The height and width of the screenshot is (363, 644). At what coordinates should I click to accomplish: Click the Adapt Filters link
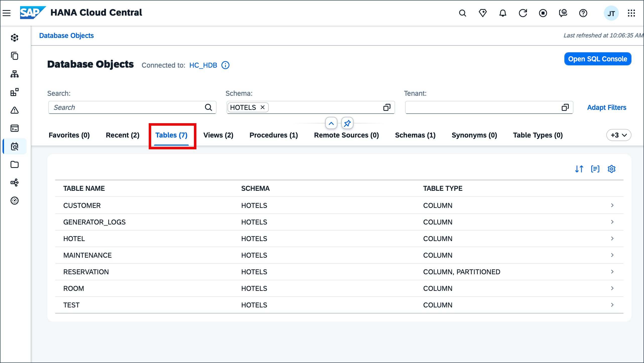point(607,108)
